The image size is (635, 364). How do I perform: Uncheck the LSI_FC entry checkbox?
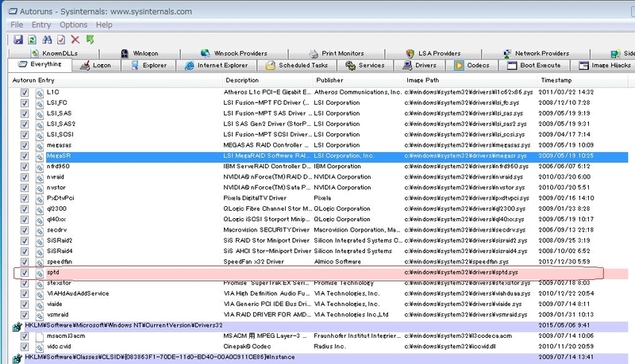pyautogui.click(x=25, y=103)
